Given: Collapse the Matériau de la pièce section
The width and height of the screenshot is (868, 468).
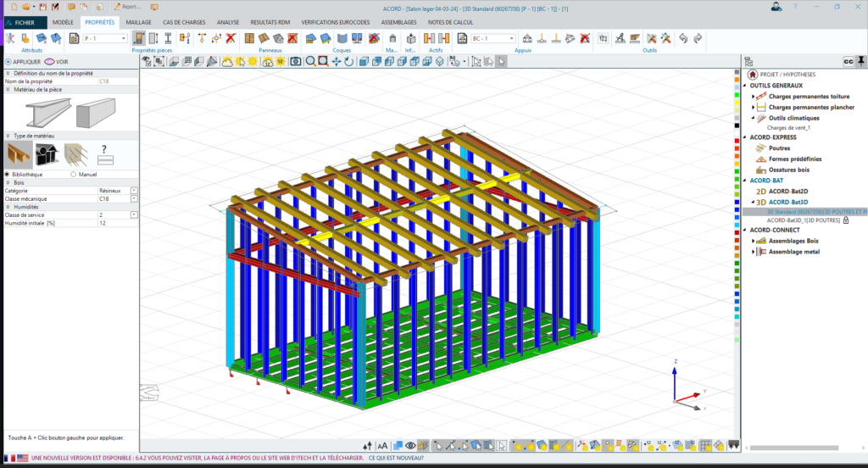Looking at the screenshot, I should point(8,89).
